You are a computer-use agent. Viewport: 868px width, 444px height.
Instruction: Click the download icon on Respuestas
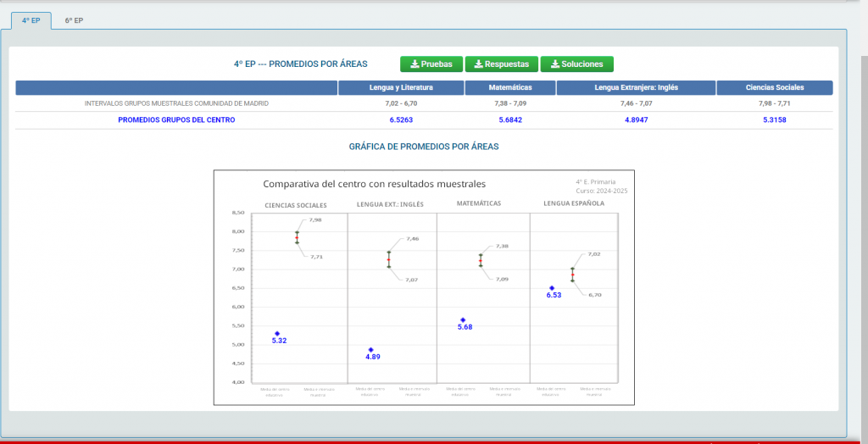point(479,64)
